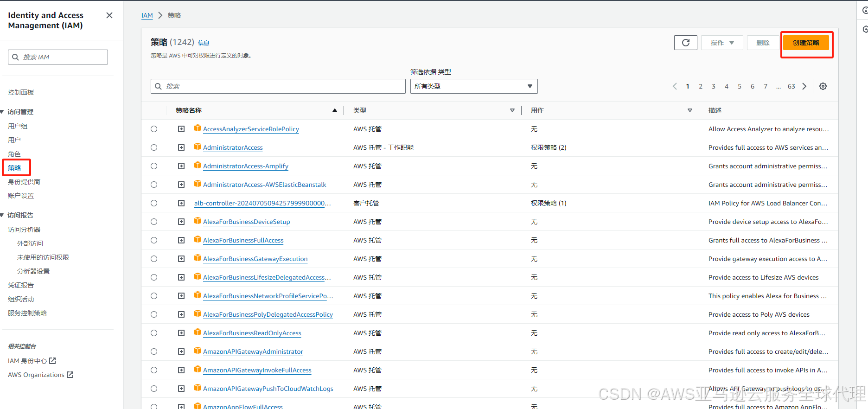
Task: Click the icon beside AlexaForBusinessReadOnlyAccess
Action: 198,332
